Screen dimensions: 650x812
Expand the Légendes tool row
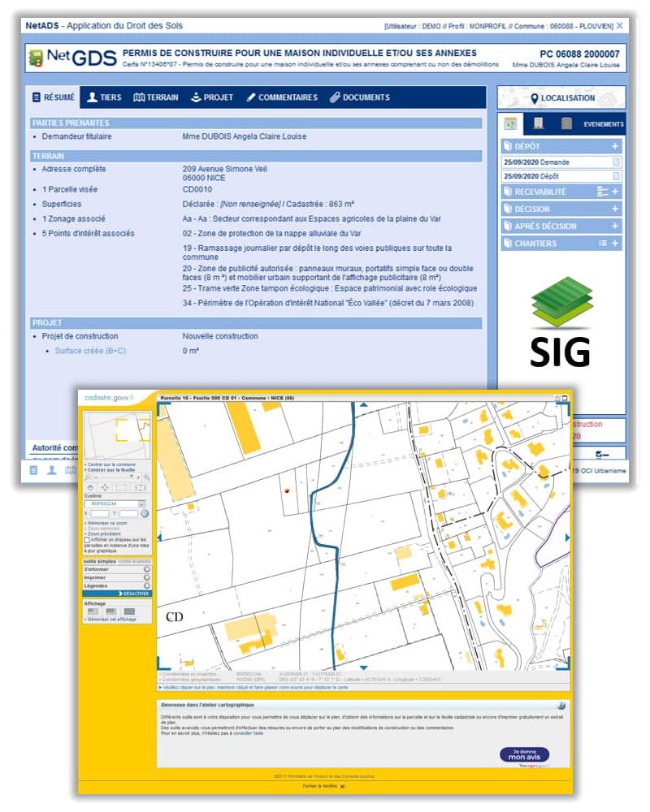(117, 585)
